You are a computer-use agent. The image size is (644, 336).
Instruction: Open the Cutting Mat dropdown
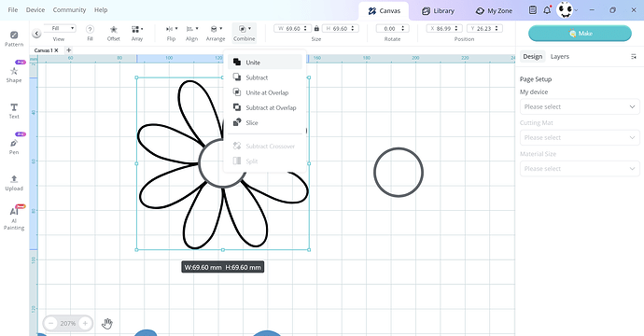point(580,137)
